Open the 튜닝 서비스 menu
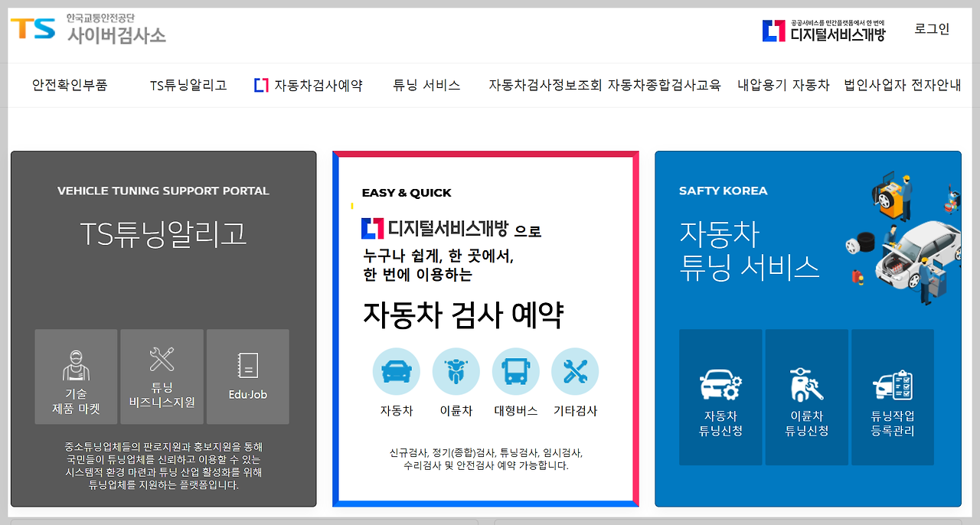 [x=426, y=85]
